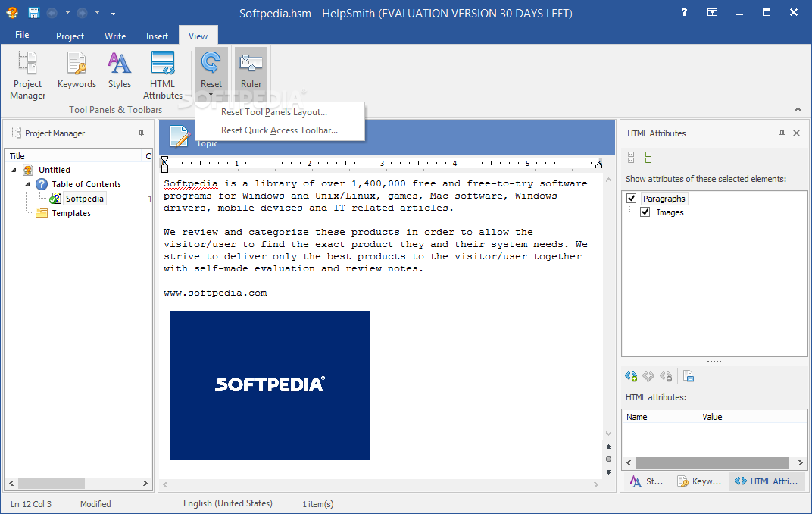The image size is (812, 514).
Task: Click the Title column header
Action: pos(73,156)
